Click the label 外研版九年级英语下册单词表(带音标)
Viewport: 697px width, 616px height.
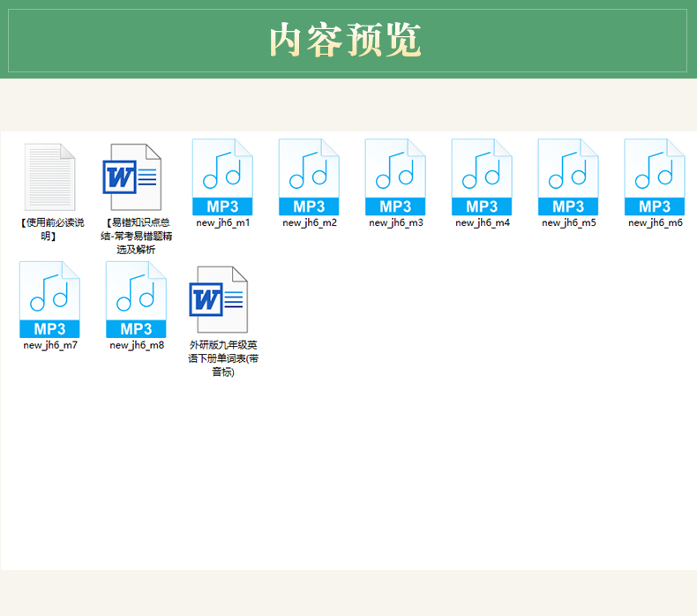(222, 358)
